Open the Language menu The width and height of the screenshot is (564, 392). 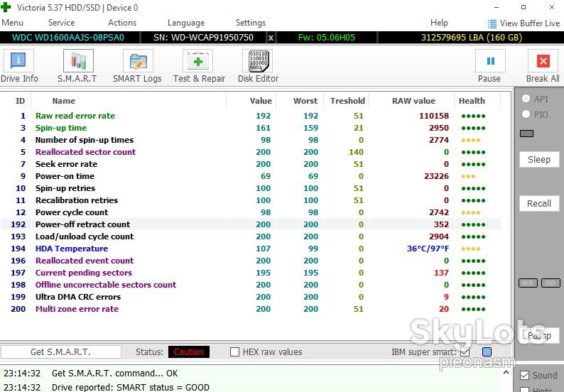(x=186, y=23)
